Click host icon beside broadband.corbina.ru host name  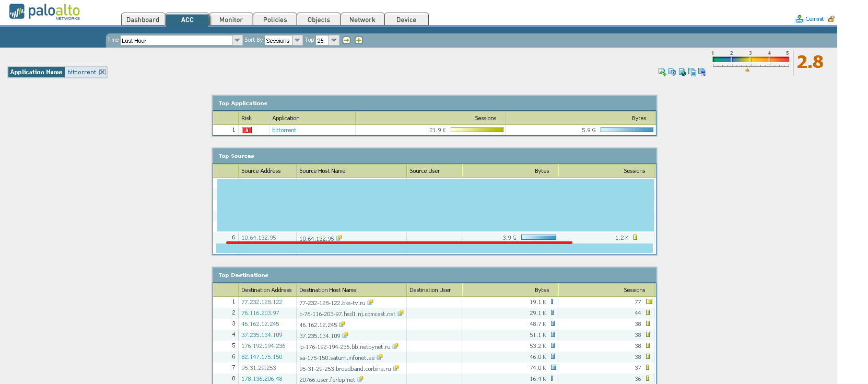click(396, 368)
